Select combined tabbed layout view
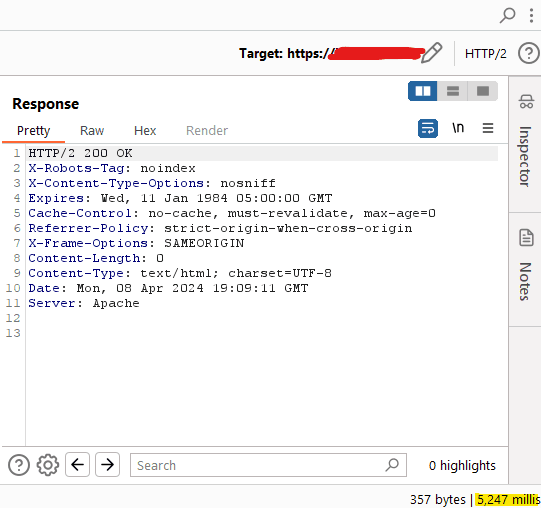The height and width of the screenshot is (508, 541). point(483,91)
